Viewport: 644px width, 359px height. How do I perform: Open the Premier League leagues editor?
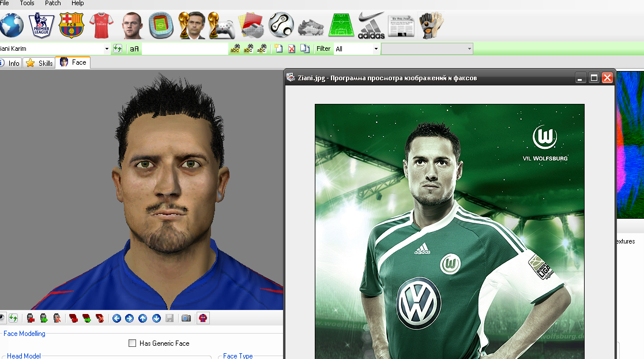(42, 25)
